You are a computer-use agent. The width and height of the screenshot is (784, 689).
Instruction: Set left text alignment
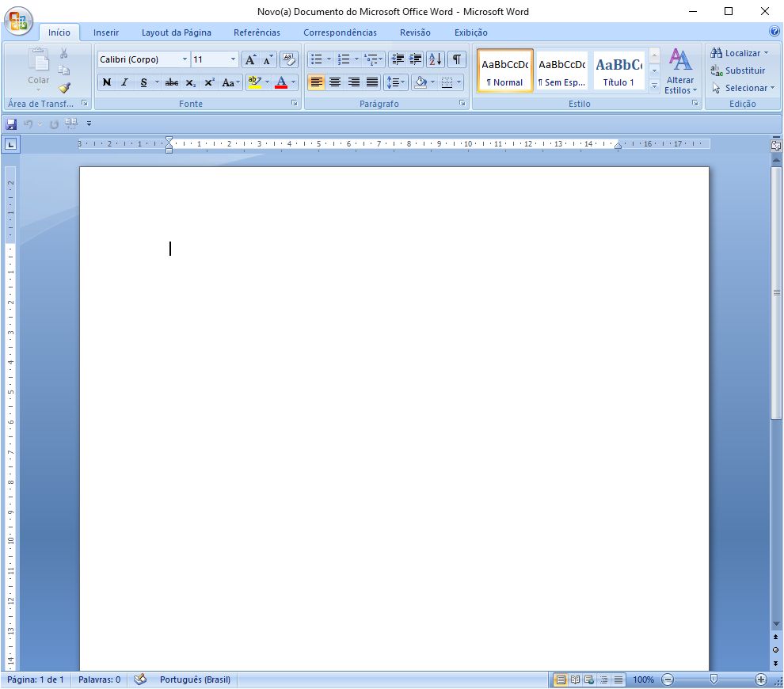point(316,82)
